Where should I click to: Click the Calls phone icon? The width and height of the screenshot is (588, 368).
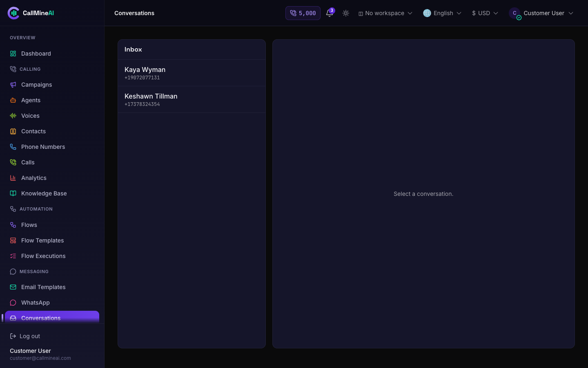coord(13,162)
